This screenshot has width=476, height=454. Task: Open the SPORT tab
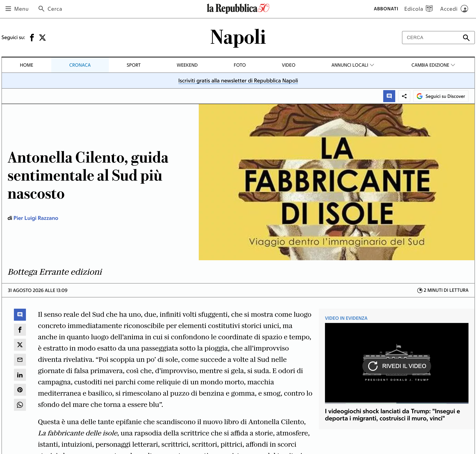click(x=133, y=65)
